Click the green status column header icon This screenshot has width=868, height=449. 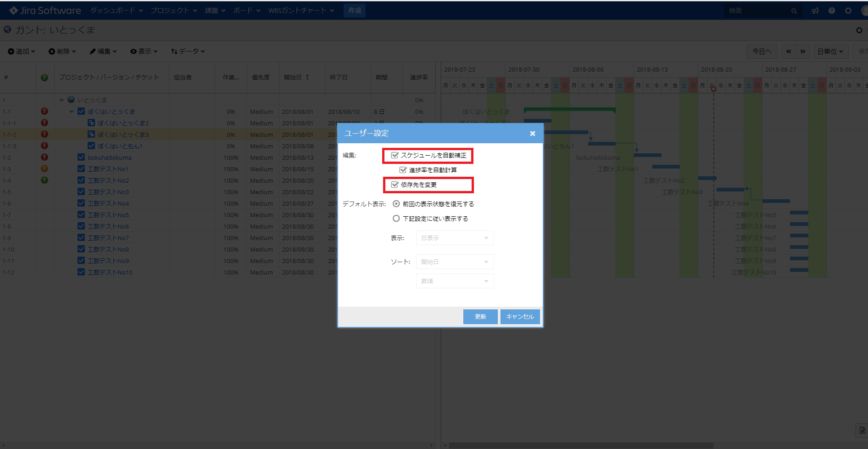[45, 78]
